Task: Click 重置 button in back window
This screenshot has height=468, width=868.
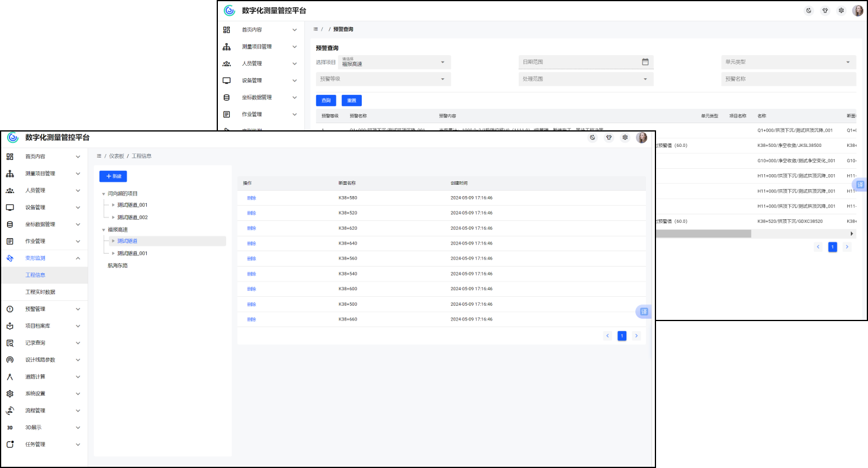Action: click(x=352, y=101)
